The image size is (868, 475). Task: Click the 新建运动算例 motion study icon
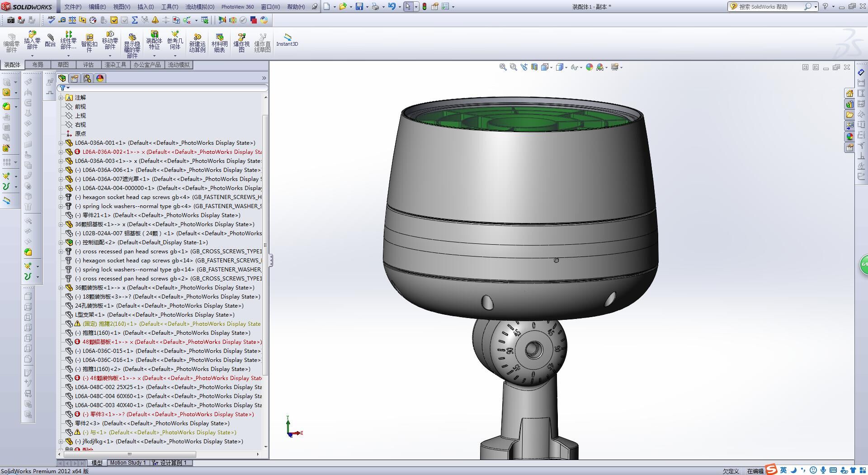tap(197, 42)
